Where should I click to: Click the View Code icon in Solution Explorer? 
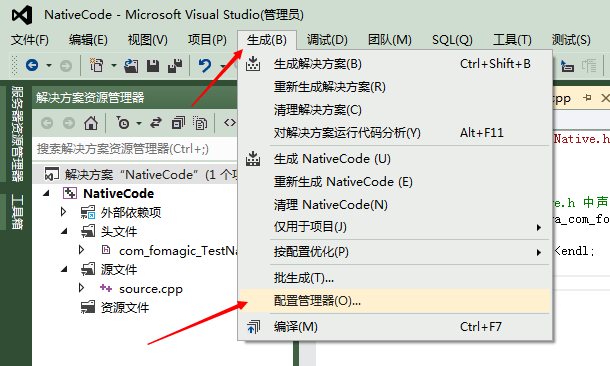point(230,123)
